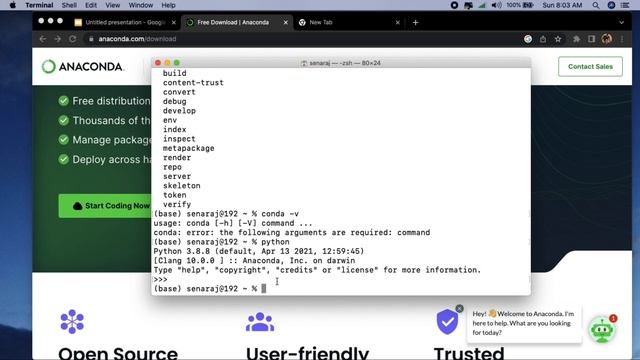This screenshot has width=640, height=360.
Task: Go forward in browser history
Action: tap(58, 39)
